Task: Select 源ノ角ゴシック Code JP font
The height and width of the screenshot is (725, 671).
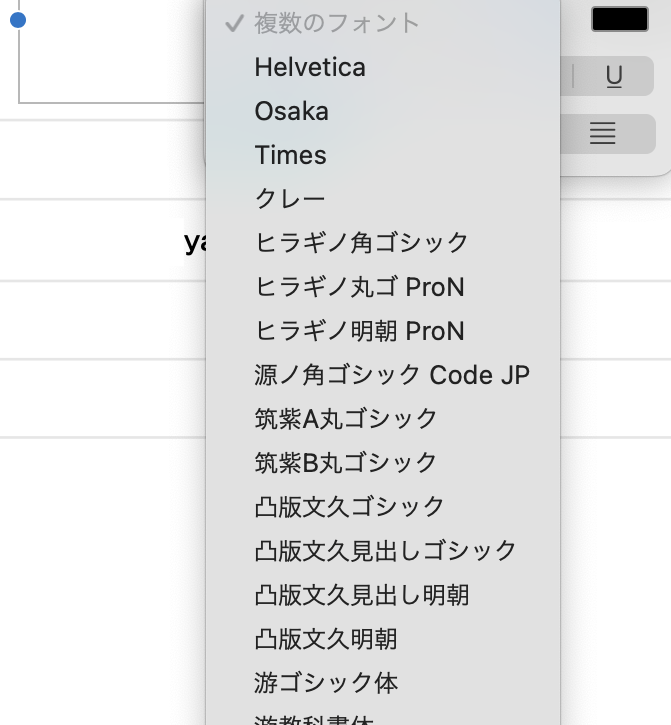Action: coord(392,375)
